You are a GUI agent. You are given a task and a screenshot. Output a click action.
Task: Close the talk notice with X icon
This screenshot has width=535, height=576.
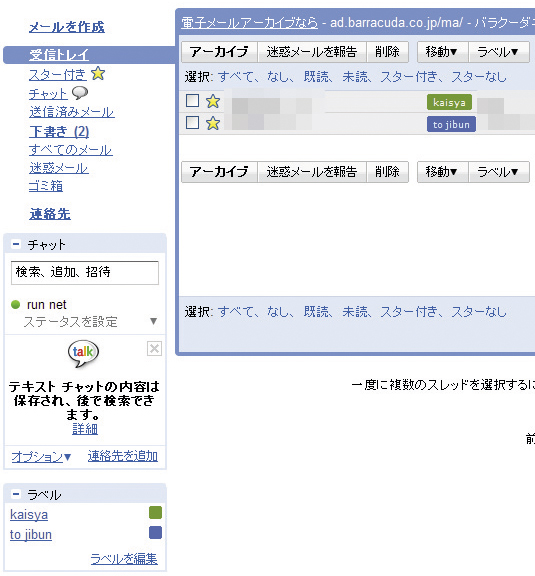pos(154,349)
